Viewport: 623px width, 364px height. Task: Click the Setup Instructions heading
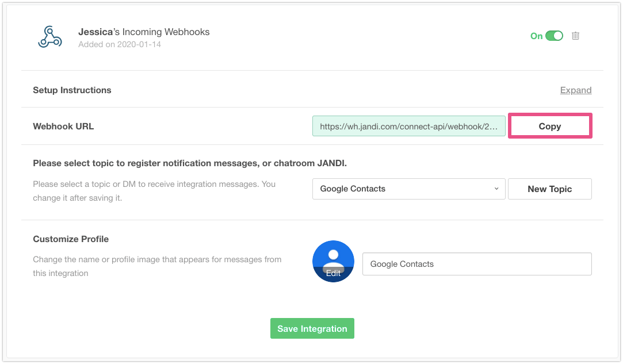point(72,90)
